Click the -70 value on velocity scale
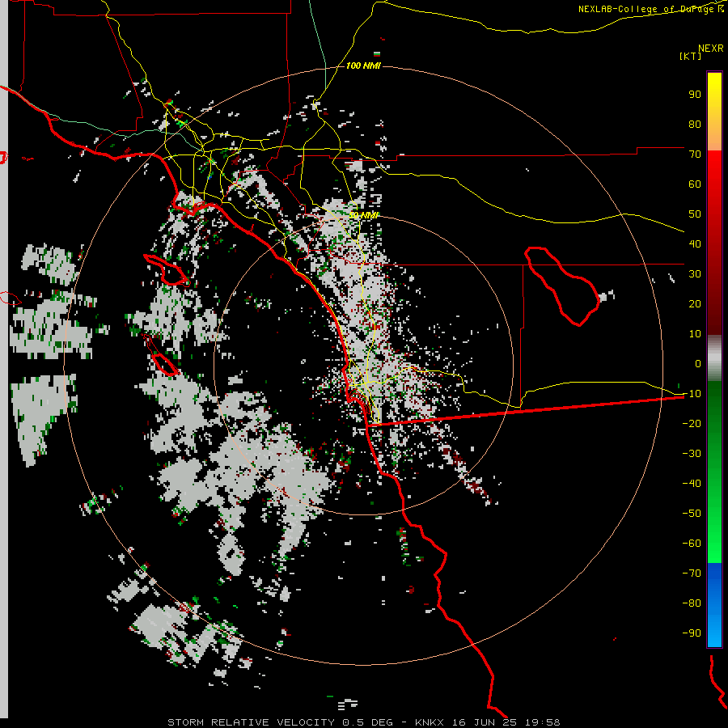728x728 pixels. pyautogui.click(x=692, y=574)
